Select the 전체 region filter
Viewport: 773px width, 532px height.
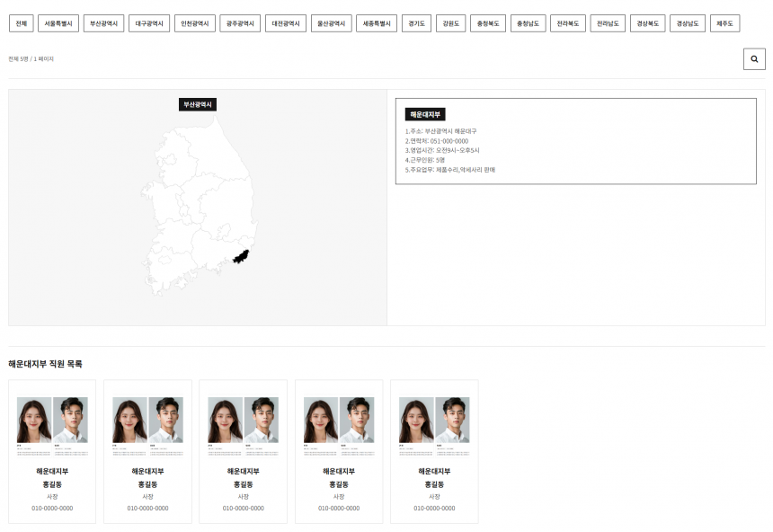(x=22, y=23)
